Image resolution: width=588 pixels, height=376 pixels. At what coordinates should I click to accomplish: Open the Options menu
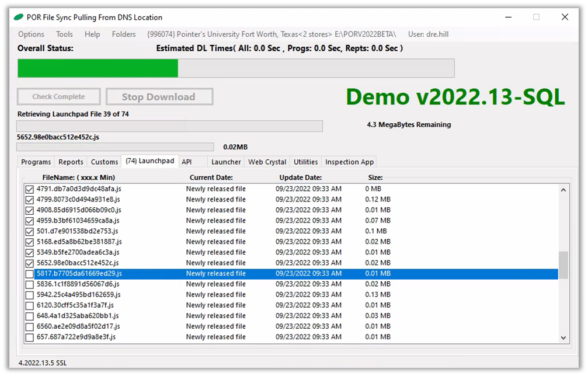click(x=31, y=34)
